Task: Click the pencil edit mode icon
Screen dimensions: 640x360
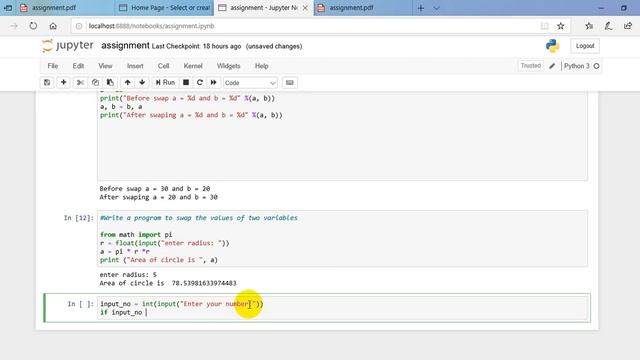Action: click(552, 66)
